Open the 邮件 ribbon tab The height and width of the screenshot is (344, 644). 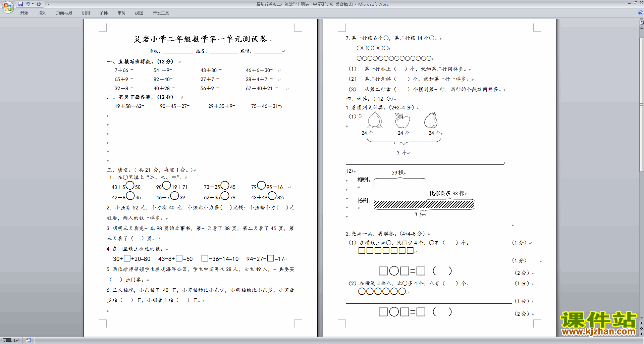(x=104, y=13)
